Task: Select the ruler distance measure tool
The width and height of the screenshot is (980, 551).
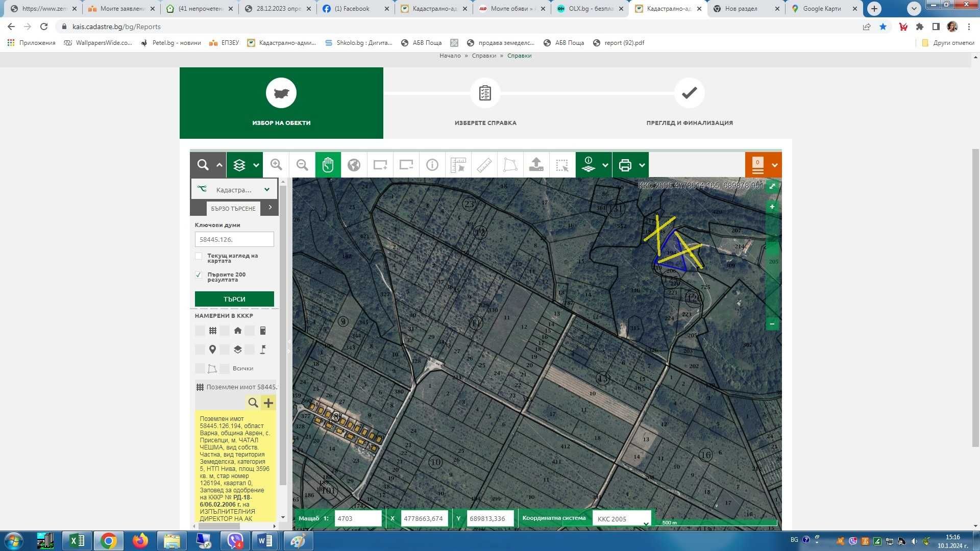Action: click(x=484, y=165)
